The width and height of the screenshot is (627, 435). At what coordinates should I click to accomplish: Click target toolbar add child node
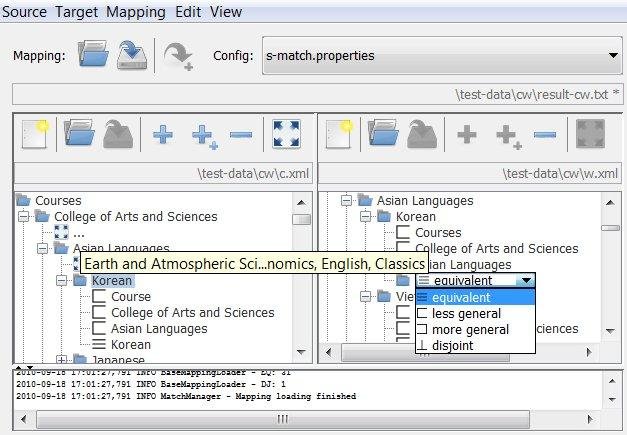pyautogui.click(x=508, y=136)
